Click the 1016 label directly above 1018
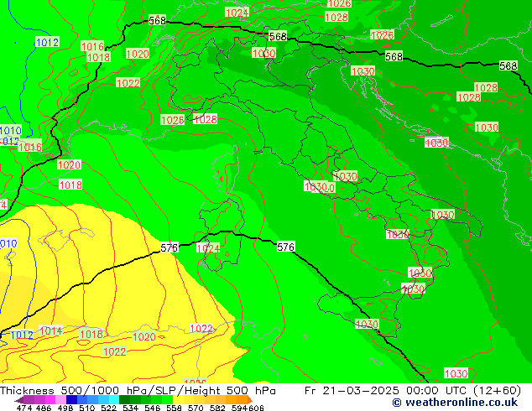Screen dimensions: 532x411 click(x=92, y=46)
